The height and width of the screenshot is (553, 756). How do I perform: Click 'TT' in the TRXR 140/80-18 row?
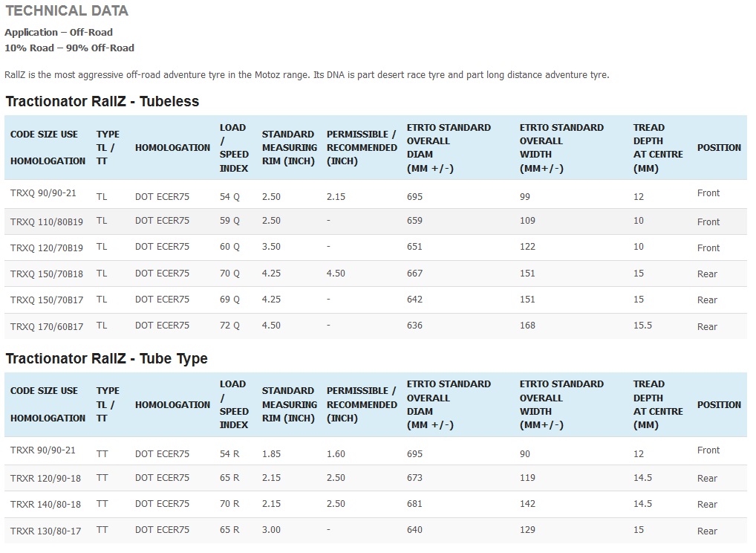pyautogui.click(x=102, y=504)
